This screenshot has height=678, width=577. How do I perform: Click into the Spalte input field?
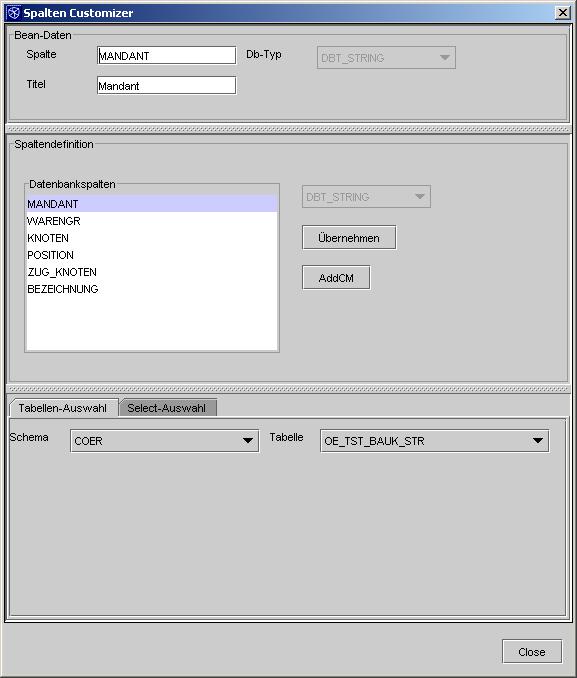[167, 56]
